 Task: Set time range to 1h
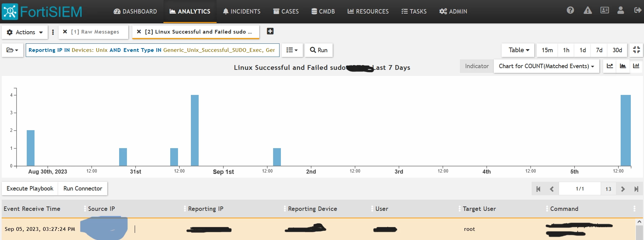(x=566, y=50)
